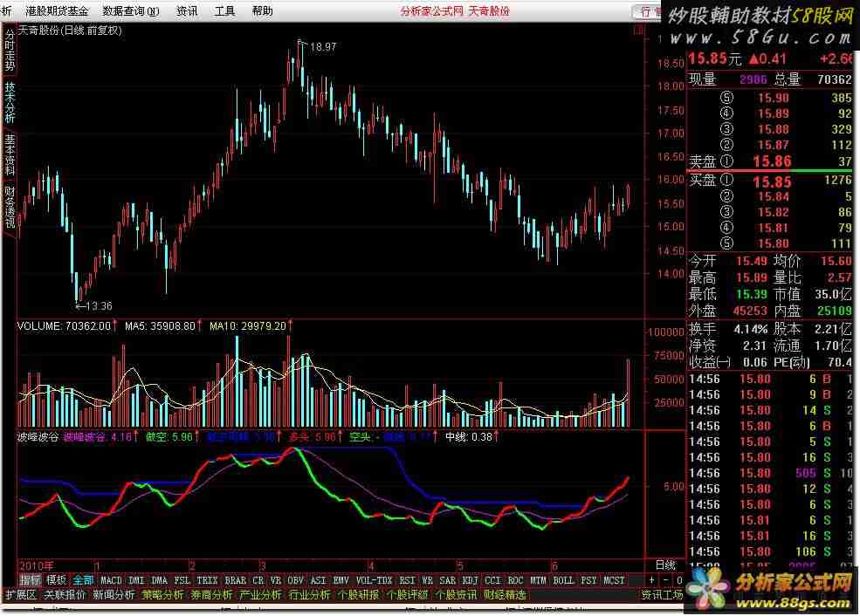Screen dimensions: 860x616
Task: Open the 策略分析 tab
Action: (163, 595)
